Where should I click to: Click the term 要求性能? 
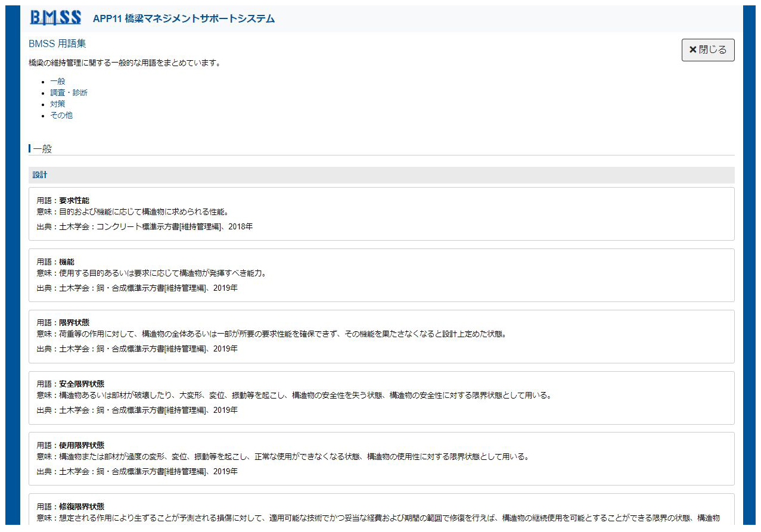(x=74, y=201)
